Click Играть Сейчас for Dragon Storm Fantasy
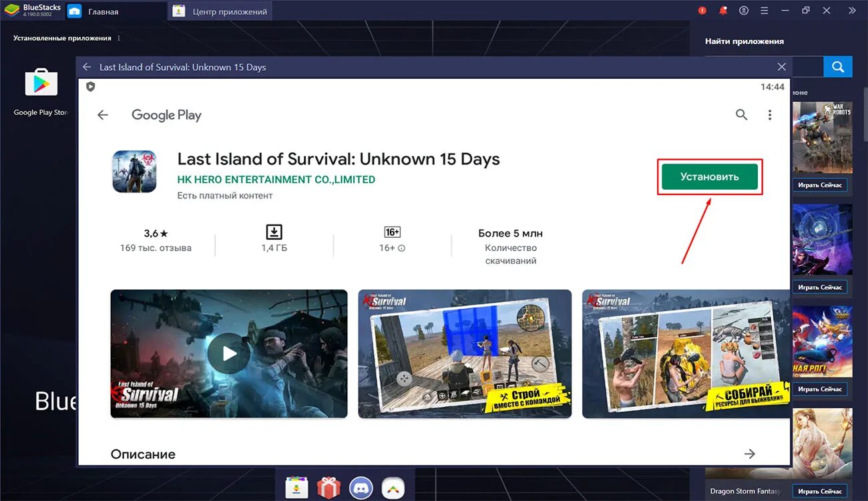 [820, 491]
